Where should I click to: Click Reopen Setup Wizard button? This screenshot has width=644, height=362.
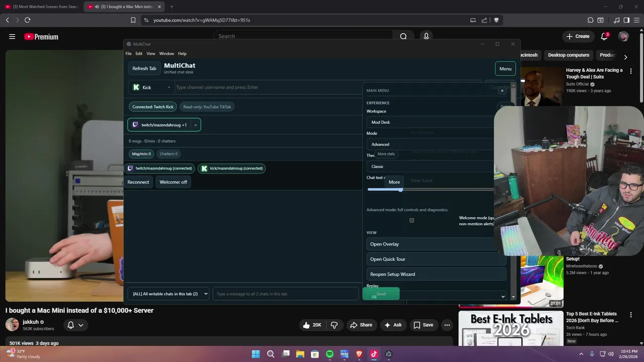click(x=436, y=274)
